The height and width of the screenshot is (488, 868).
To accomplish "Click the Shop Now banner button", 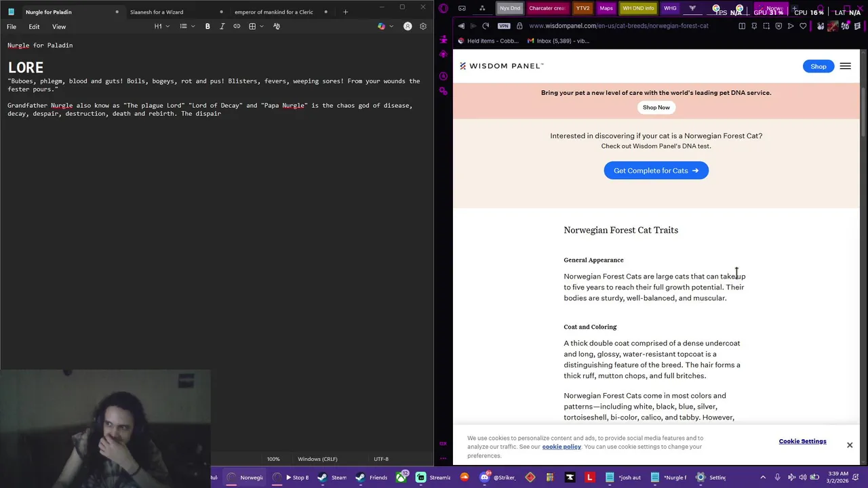I will tap(656, 107).
